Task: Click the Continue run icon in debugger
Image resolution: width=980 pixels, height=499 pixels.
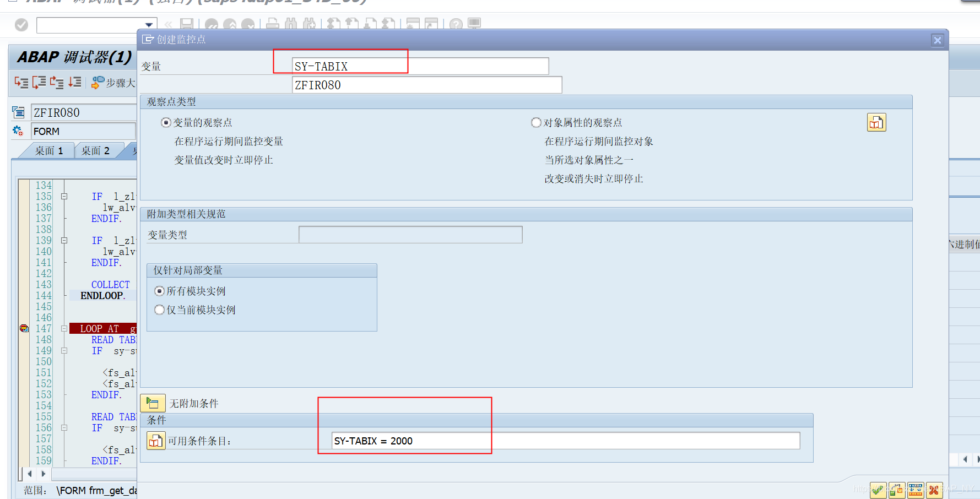Action: (x=74, y=83)
